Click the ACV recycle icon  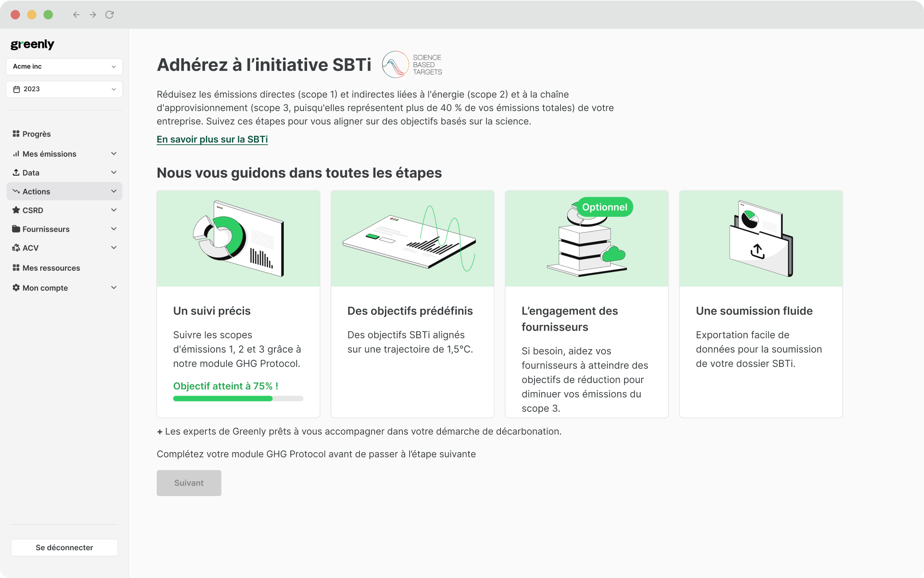coord(16,248)
